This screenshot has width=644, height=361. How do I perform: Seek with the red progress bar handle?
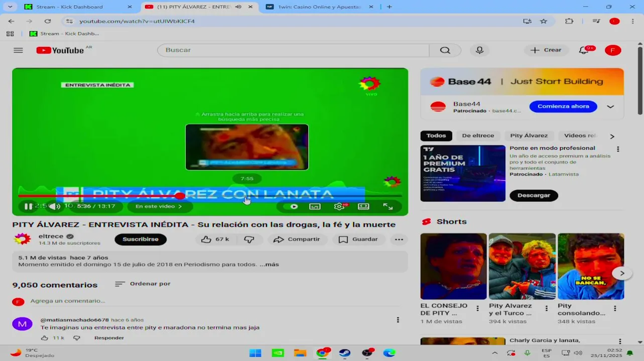pyautogui.click(x=180, y=196)
